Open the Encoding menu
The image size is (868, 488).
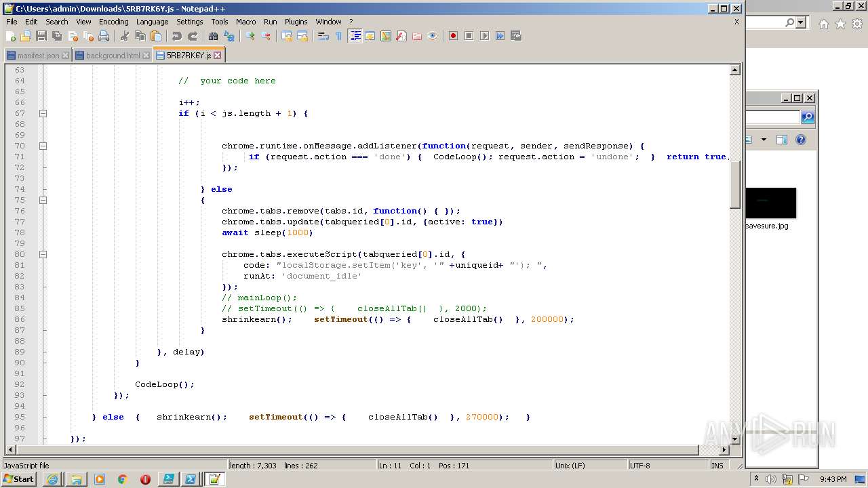[x=113, y=22]
